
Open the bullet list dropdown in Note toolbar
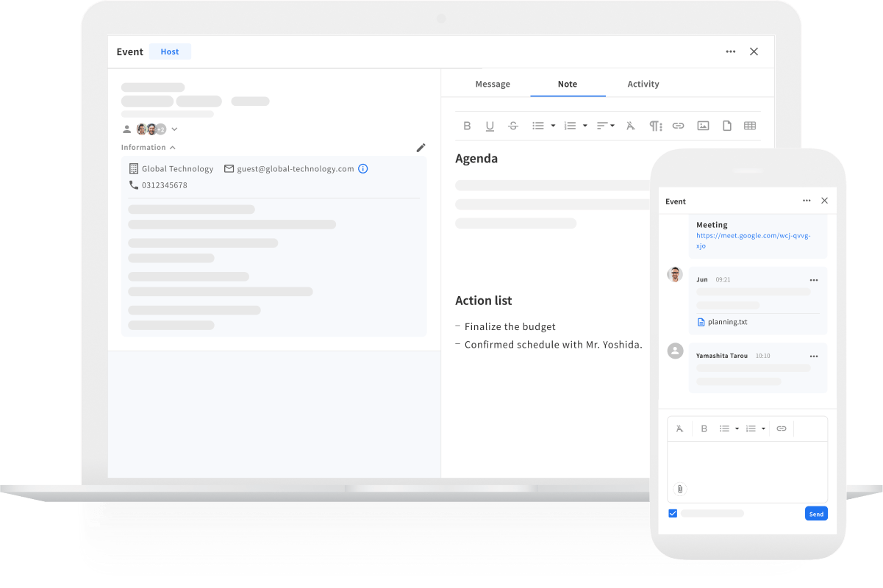pos(553,126)
